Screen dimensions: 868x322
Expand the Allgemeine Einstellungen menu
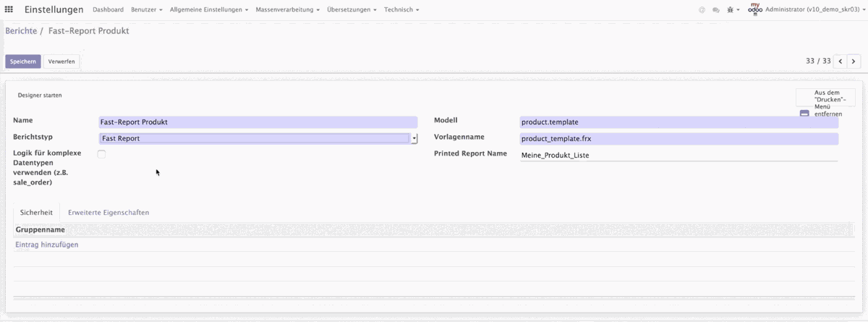[x=209, y=10]
